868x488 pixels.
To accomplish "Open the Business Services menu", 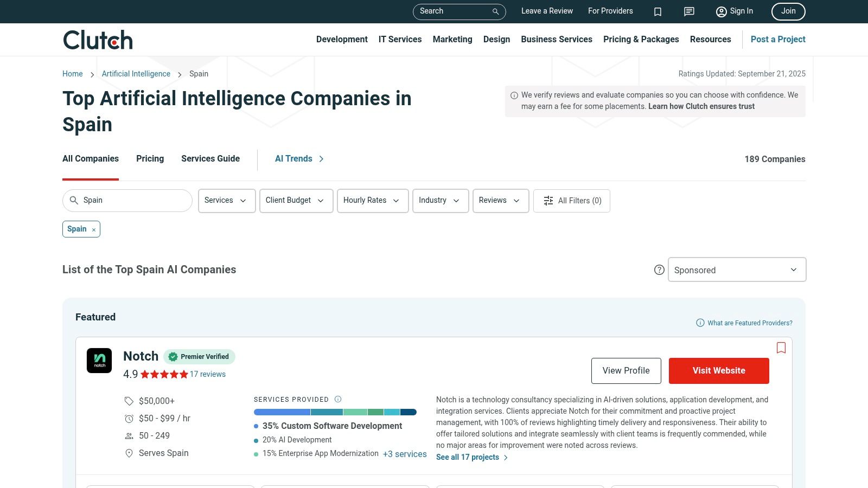I will (x=557, y=39).
